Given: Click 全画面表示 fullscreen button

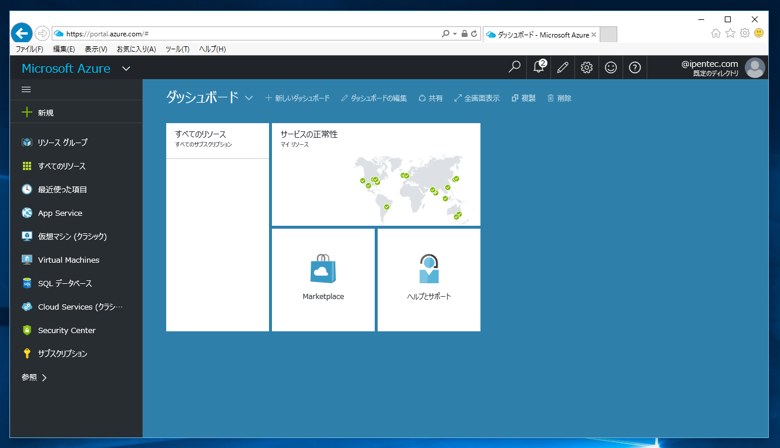Looking at the screenshot, I should coord(477,98).
